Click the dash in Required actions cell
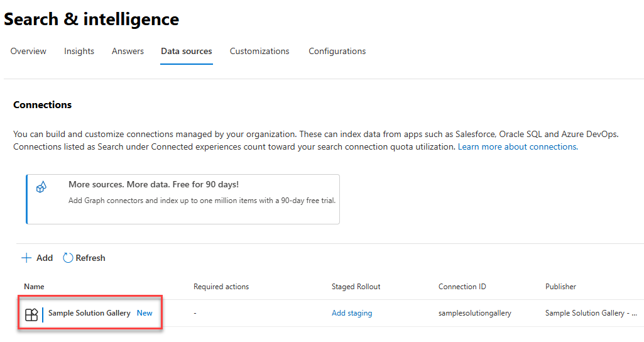The height and width of the screenshot is (342, 644). pos(195,313)
